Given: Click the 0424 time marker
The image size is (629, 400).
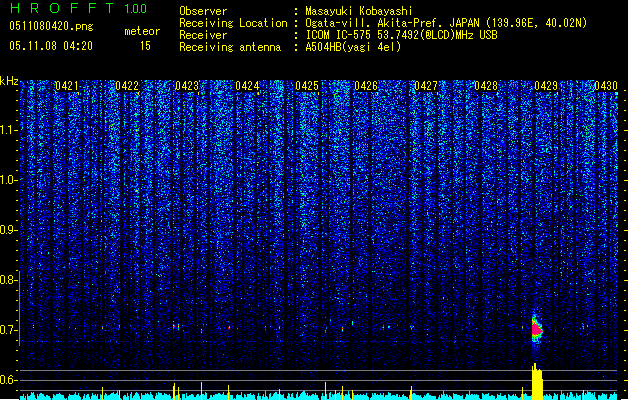Looking at the screenshot, I should point(247,86).
